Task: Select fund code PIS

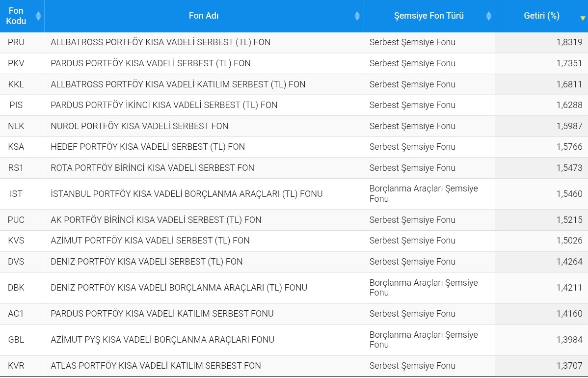Action: (16, 105)
